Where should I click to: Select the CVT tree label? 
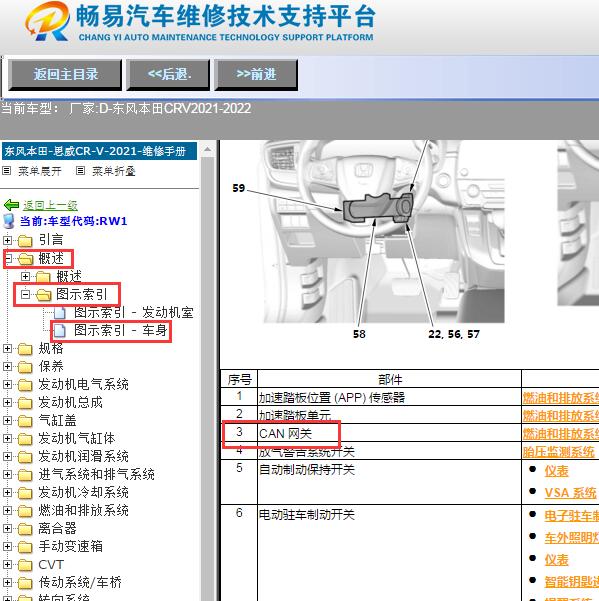(x=51, y=565)
